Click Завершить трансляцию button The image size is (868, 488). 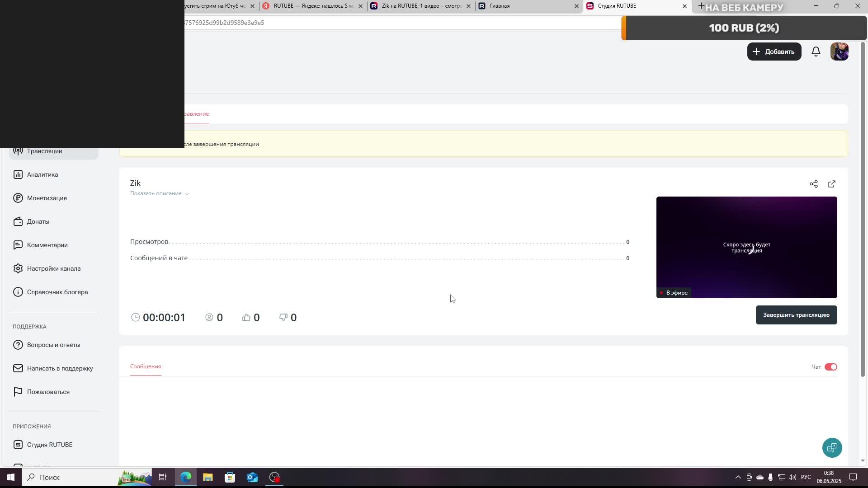[x=796, y=315]
